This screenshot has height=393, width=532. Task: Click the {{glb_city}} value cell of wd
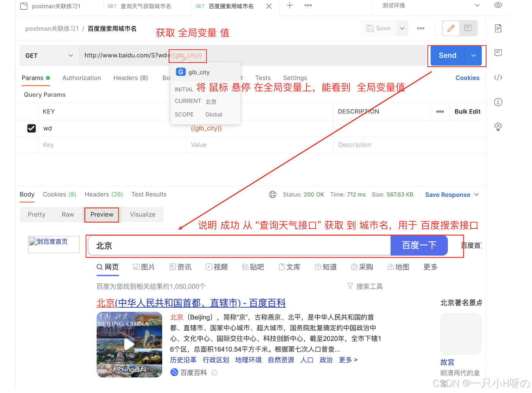tap(260, 128)
